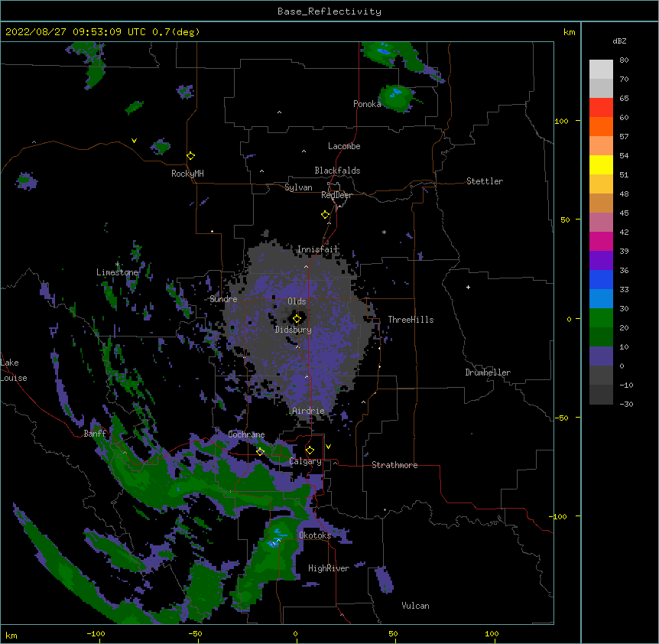
Task: Click the Sundre town label
Action: pyautogui.click(x=223, y=299)
